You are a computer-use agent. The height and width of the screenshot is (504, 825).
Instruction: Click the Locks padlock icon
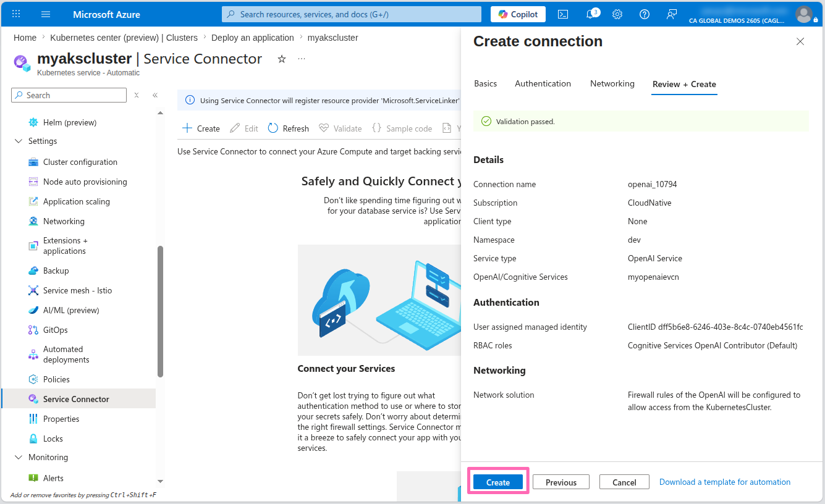(33, 439)
